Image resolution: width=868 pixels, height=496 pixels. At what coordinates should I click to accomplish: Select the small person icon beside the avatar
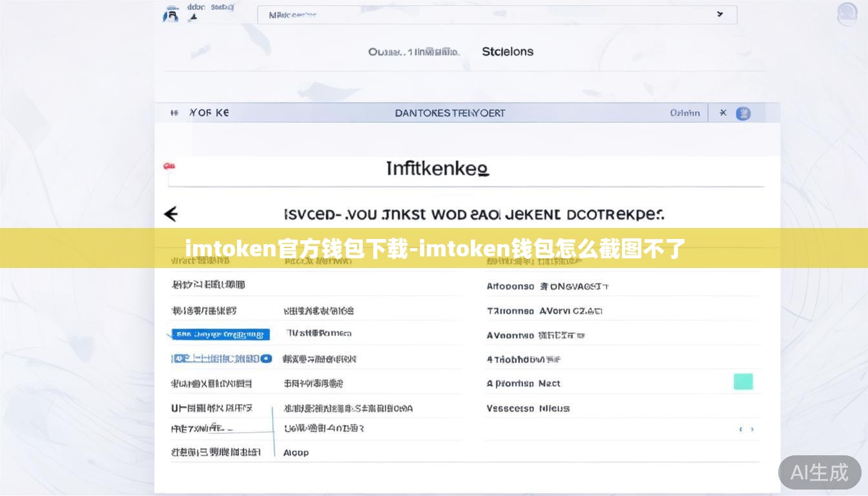[x=192, y=17]
